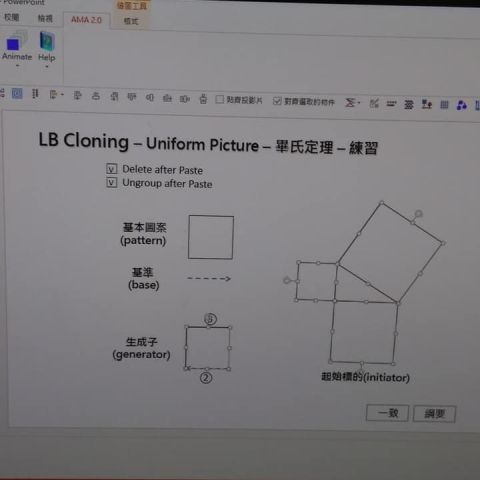Click the circled number 5 above generator
The image size is (480, 480).
[210, 319]
